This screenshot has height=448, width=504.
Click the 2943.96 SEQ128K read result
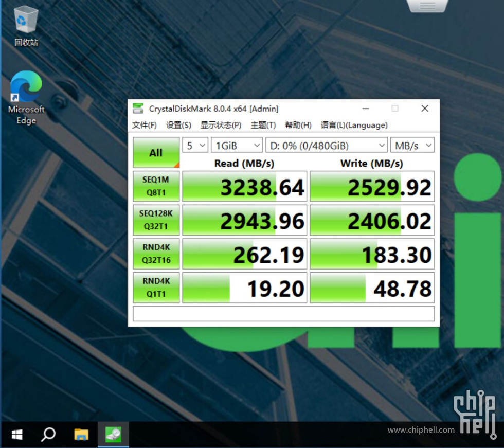(x=245, y=220)
